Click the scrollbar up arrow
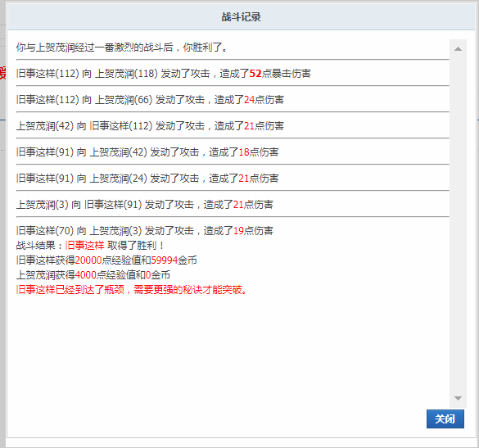 click(458, 49)
